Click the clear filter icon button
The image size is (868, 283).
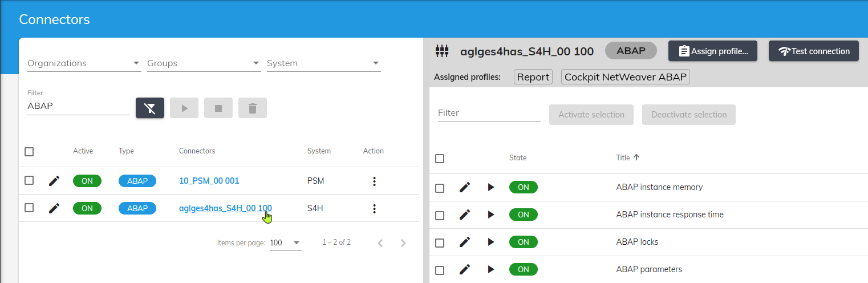click(x=150, y=108)
